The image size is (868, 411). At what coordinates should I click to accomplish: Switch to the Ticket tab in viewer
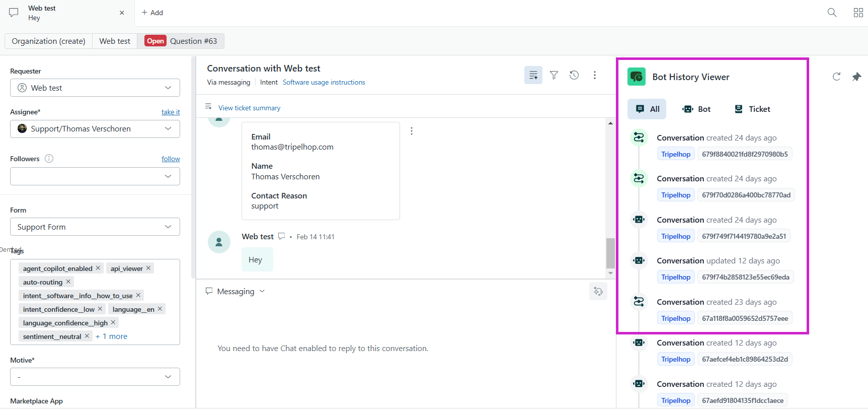point(752,109)
